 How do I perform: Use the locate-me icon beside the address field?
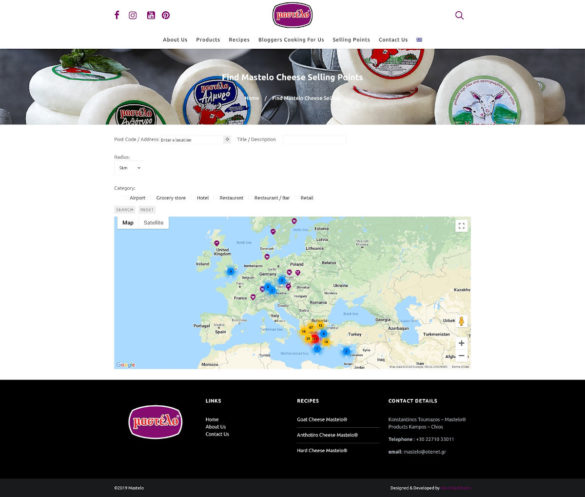click(x=227, y=139)
